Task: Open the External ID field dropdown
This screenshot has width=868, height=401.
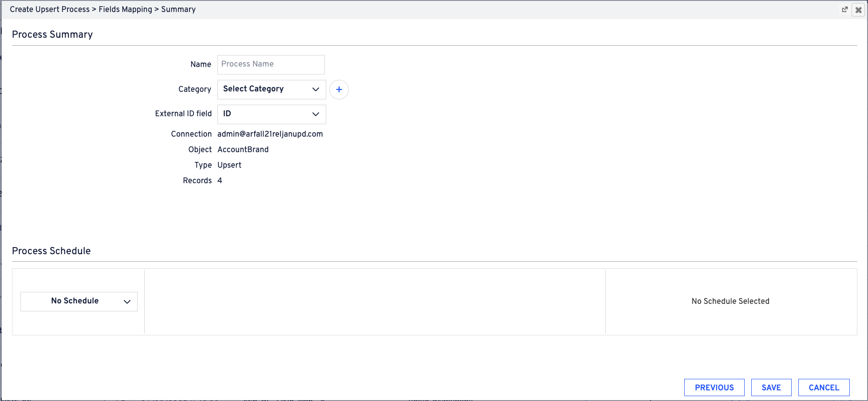Action: [x=271, y=114]
